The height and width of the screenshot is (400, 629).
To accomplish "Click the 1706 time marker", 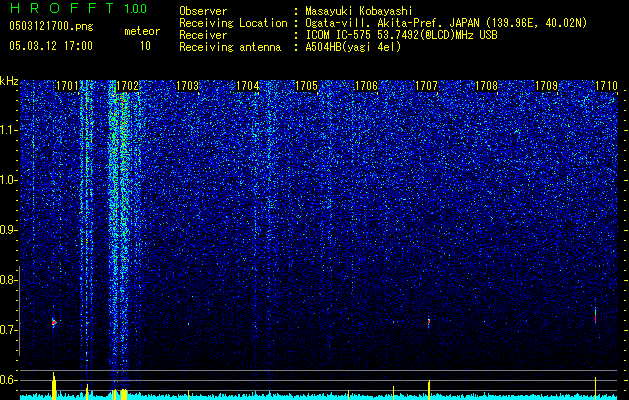I will [367, 86].
